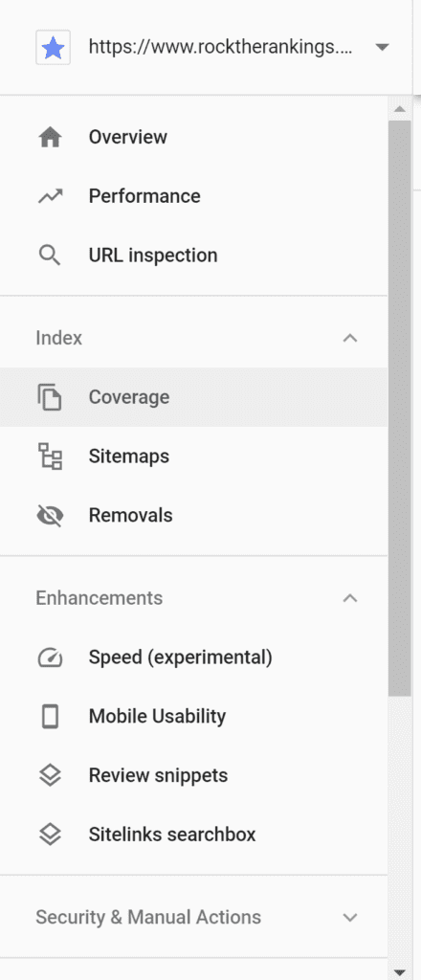Image resolution: width=421 pixels, height=980 pixels.
Task: Click the Performance trend-line icon
Action: pyautogui.click(x=50, y=196)
